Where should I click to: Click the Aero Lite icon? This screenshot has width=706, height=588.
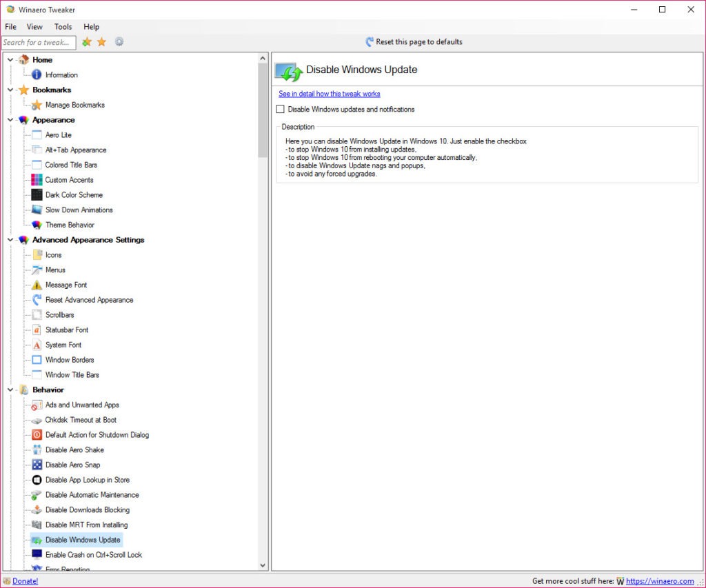37,134
